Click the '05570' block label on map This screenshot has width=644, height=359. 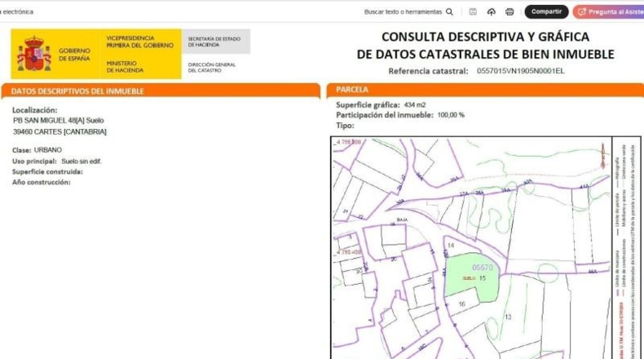click(x=482, y=268)
